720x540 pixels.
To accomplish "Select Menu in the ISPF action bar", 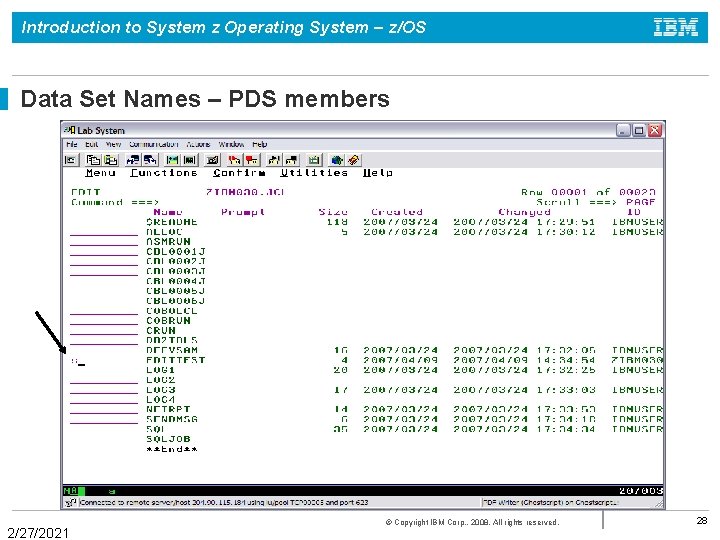I will [101, 173].
